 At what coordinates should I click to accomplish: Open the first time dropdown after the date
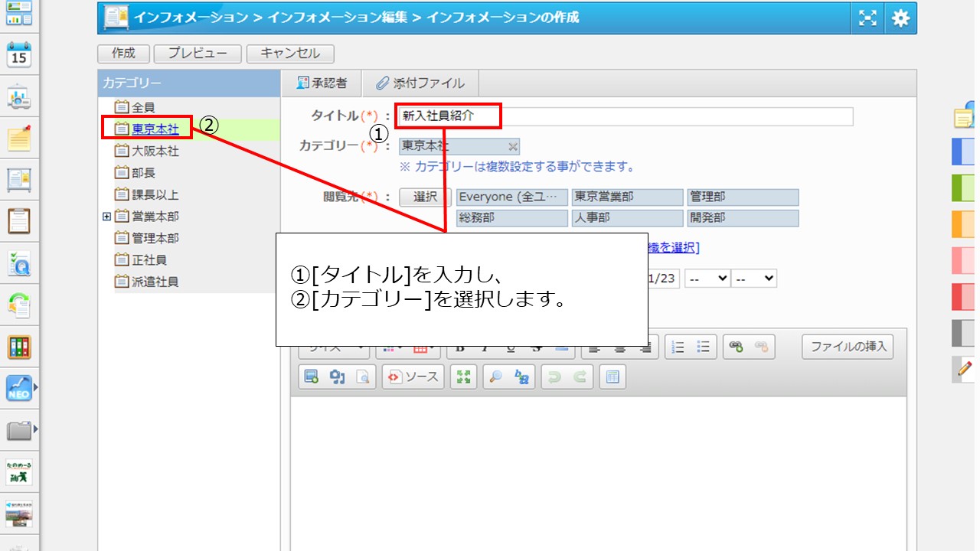click(x=707, y=279)
